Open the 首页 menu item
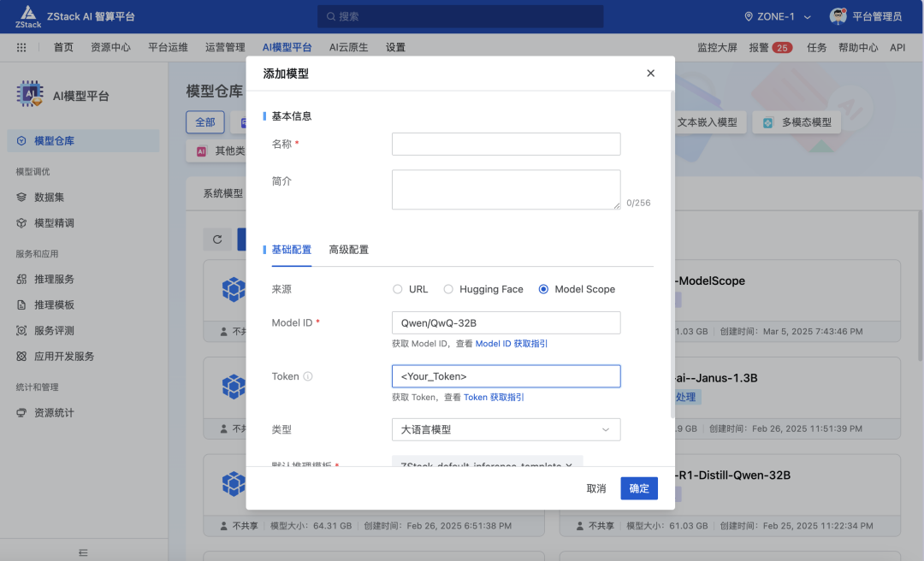 click(x=63, y=47)
